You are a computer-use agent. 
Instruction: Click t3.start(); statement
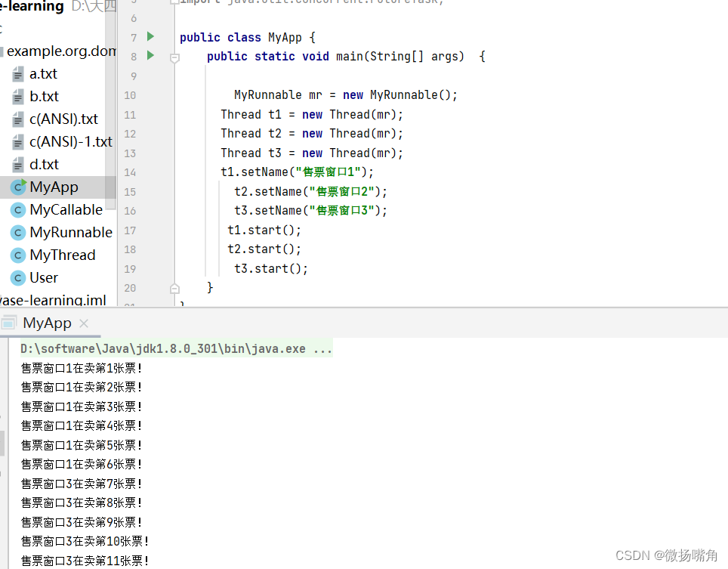[271, 269]
